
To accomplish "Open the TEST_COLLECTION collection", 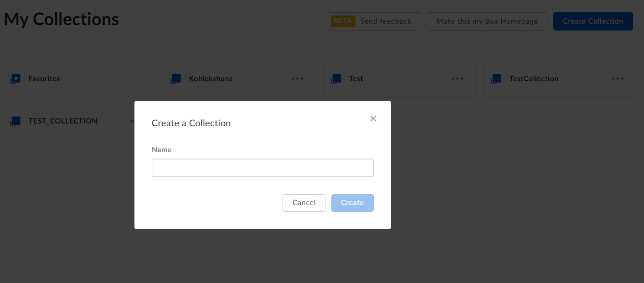I will click(63, 121).
